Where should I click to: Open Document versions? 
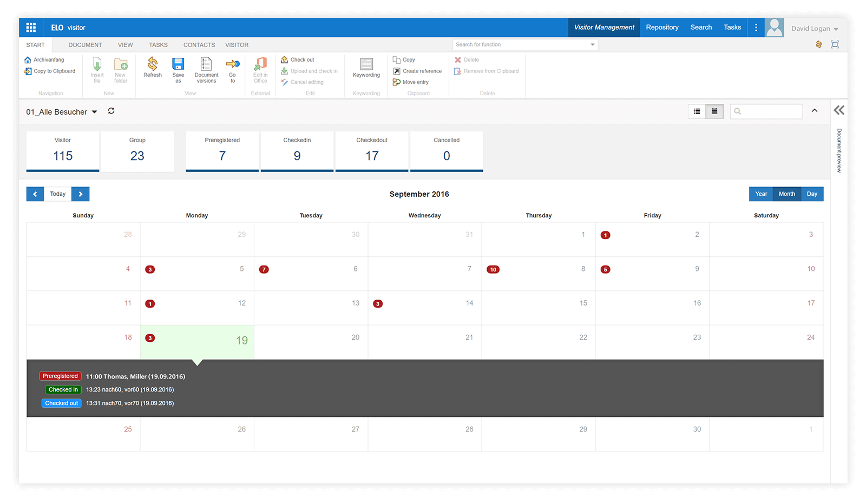click(206, 65)
